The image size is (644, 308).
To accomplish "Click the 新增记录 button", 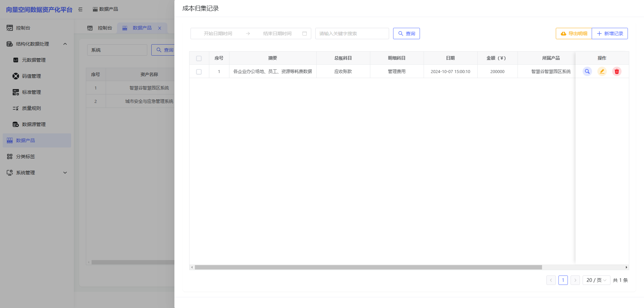I will 610,34.
